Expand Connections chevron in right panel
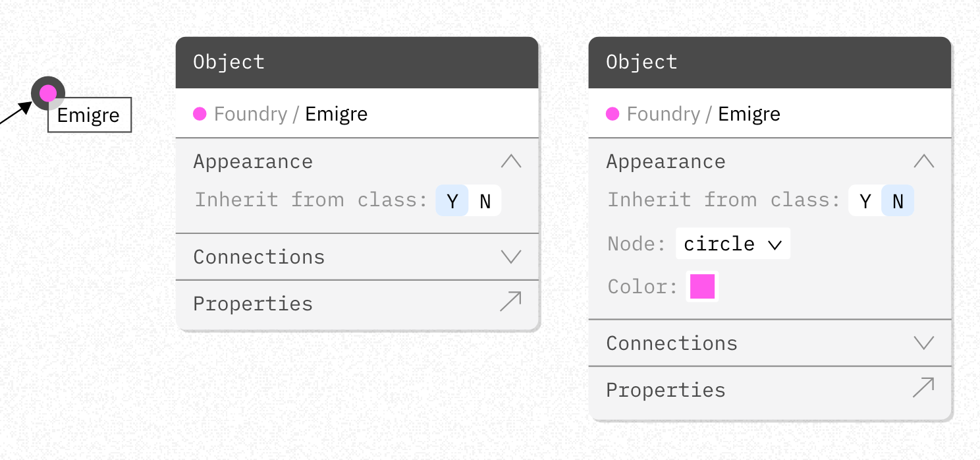Image resolution: width=980 pixels, height=460 pixels. click(x=924, y=343)
